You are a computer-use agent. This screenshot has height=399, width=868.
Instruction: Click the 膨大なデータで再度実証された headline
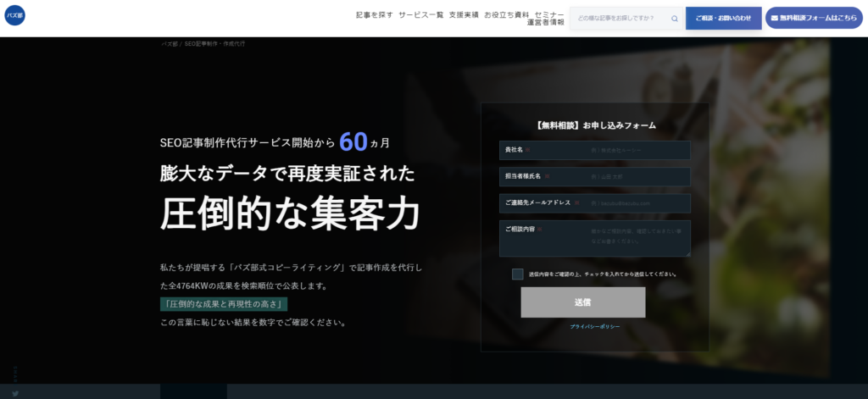pyautogui.click(x=287, y=173)
